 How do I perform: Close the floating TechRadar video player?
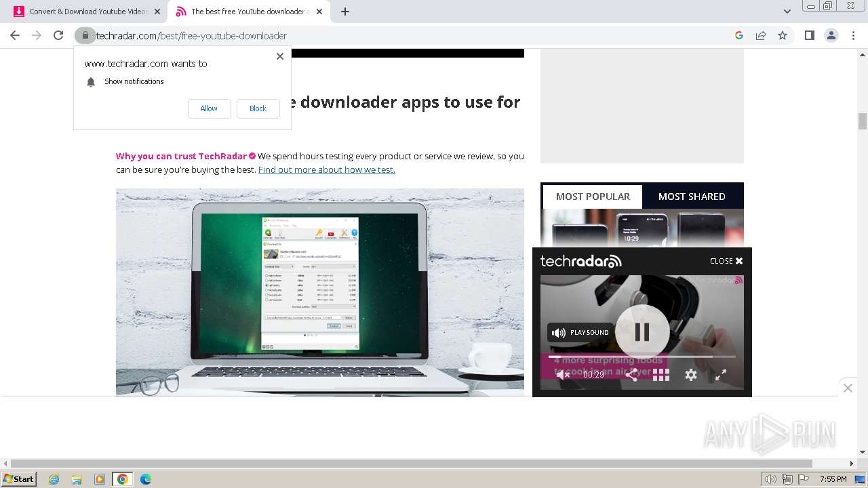(726, 261)
